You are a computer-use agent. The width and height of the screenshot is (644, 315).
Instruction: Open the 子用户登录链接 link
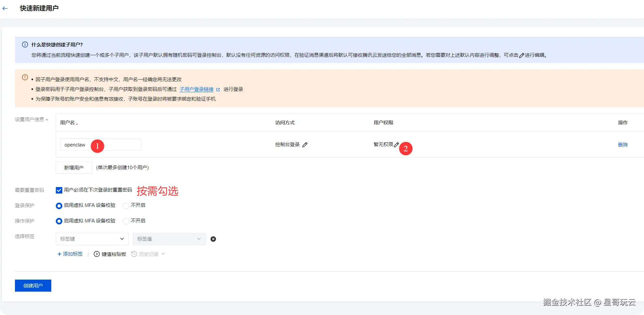(x=196, y=89)
